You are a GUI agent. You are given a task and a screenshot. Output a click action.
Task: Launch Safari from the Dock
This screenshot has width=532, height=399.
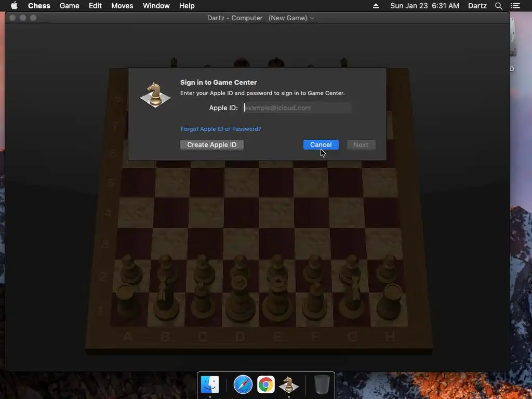click(243, 384)
